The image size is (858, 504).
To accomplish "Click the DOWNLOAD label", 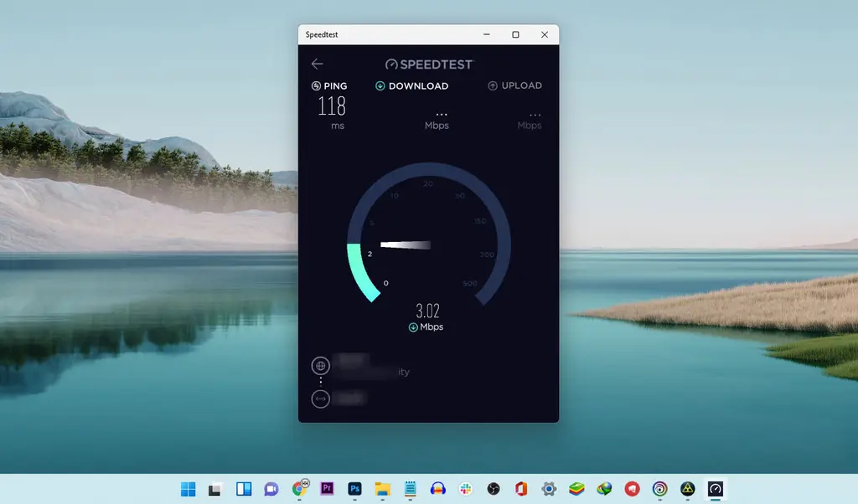I will pos(419,86).
